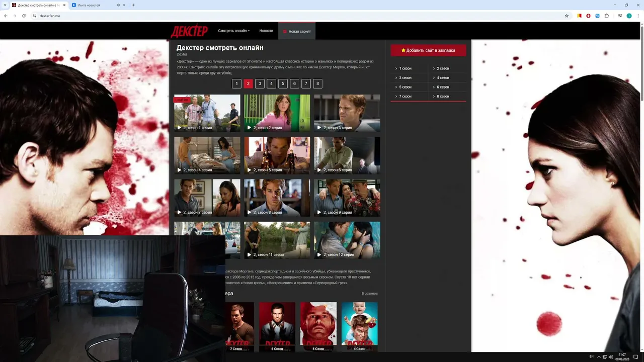The width and height of the screenshot is (644, 362).
Task: Select season 8 in pagination
Action: pyautogui.click(x=317, y=83)
